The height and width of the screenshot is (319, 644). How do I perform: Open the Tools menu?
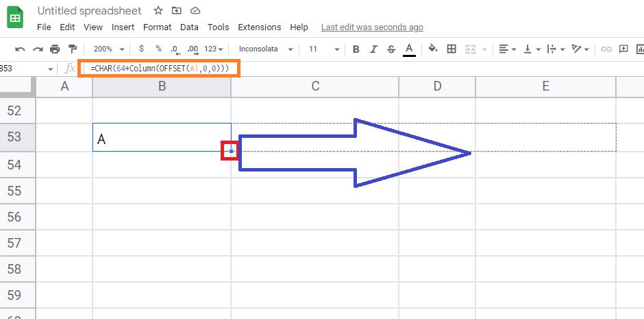pos(218,27)
